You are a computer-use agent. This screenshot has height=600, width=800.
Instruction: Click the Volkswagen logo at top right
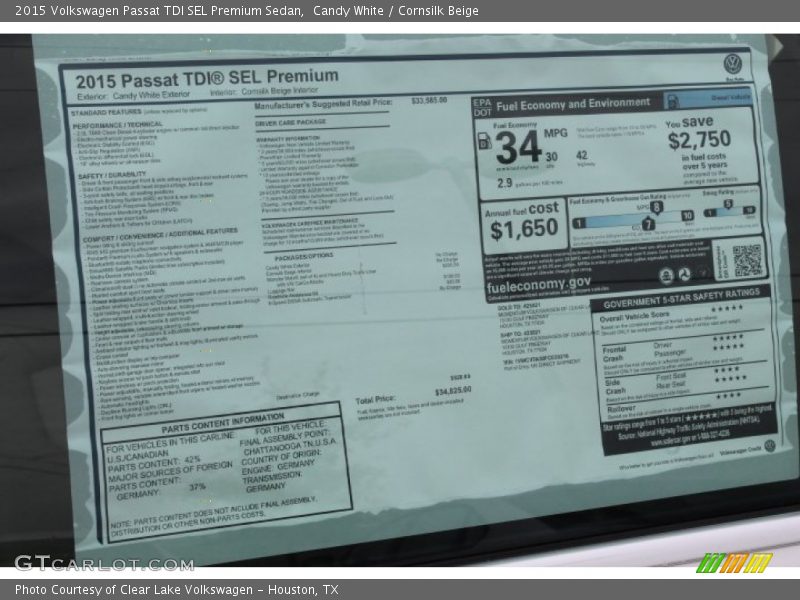[733, 63]
